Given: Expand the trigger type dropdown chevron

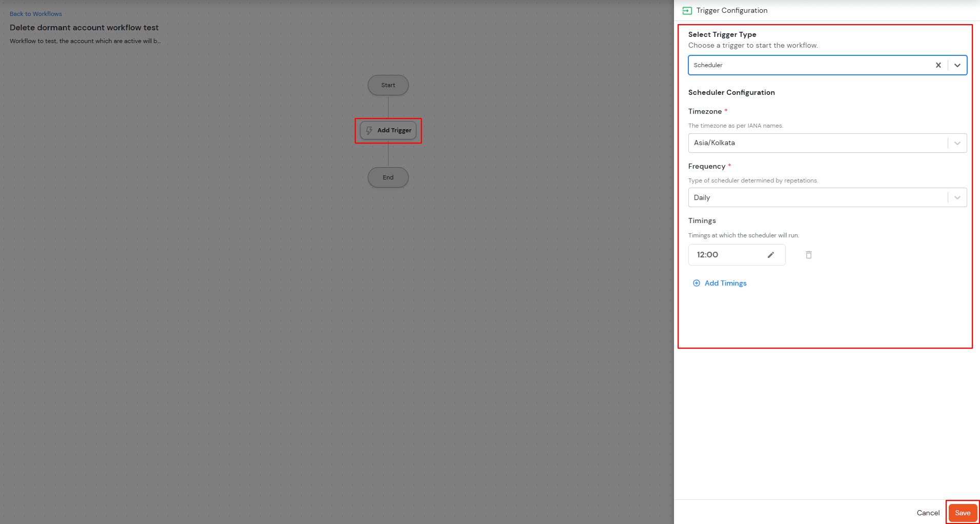Looking at the screenshot, I should click(957, 65).
